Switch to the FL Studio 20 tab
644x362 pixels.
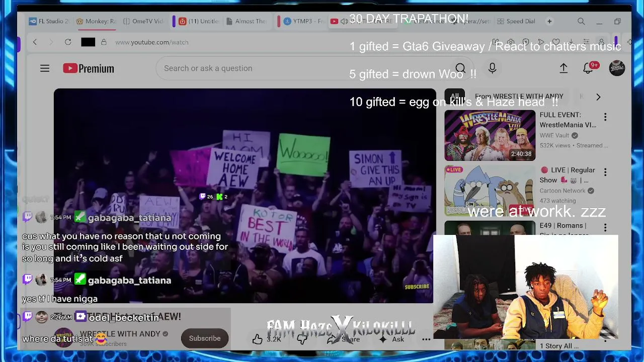click(49, 22)
